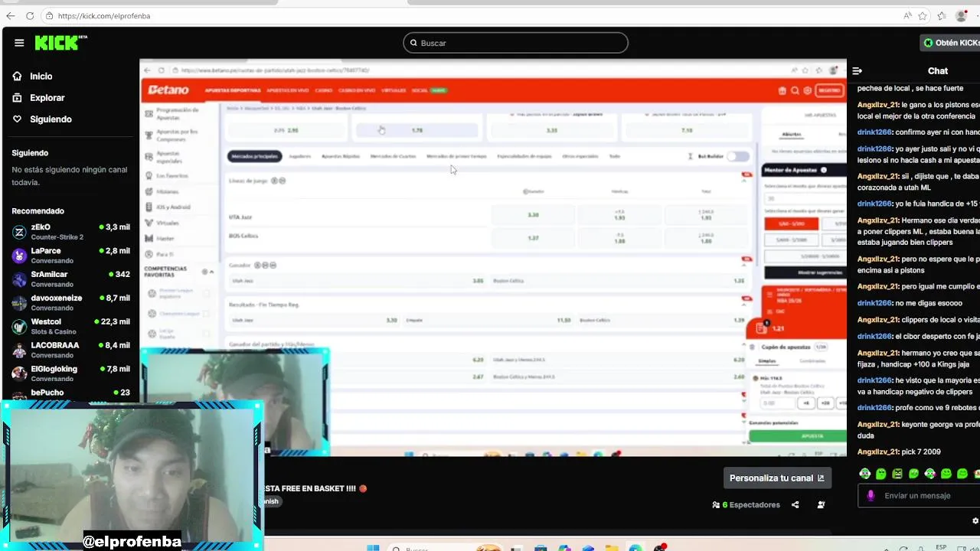Select Jugadores market tab

pos(299,156)
